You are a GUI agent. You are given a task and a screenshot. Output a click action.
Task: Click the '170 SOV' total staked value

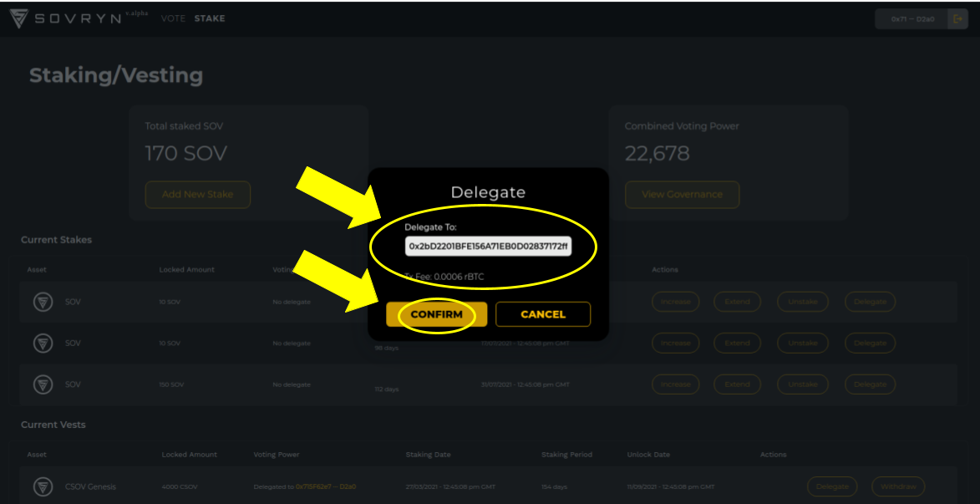186,153
